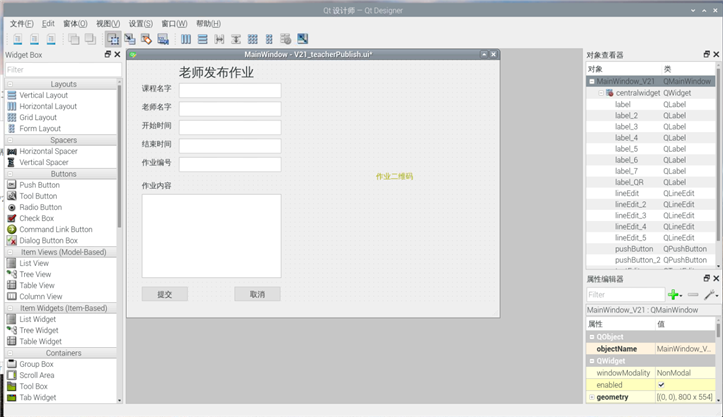Select the windowModality NonModal value
This screenshot has width=723, height=417.
(x=685, y=373)
